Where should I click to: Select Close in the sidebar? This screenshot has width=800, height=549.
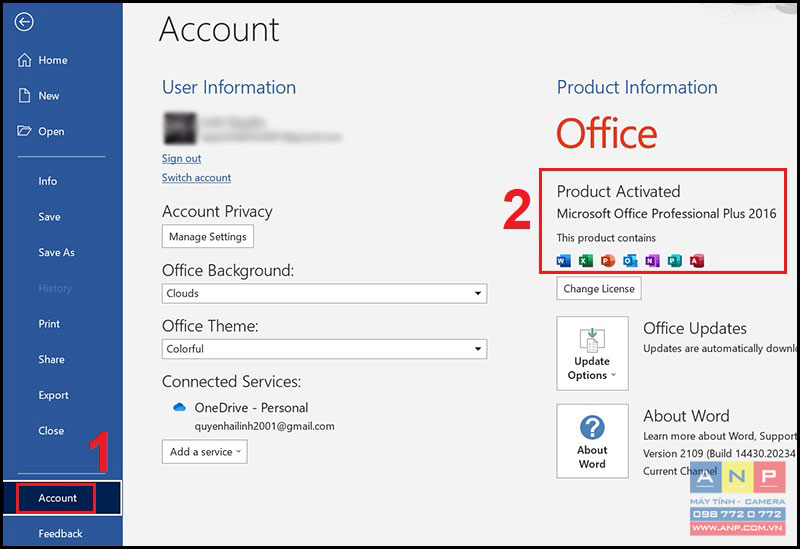click(51, 431)
